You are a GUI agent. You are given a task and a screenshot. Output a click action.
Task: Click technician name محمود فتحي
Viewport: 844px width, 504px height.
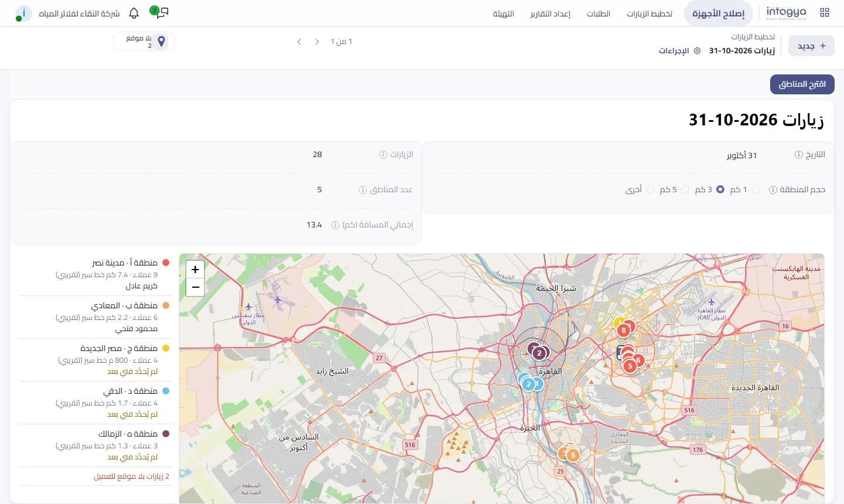pyautogui.click(x=137, y=329)
